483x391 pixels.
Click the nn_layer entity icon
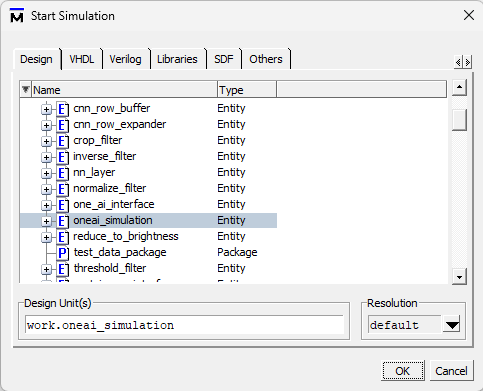coord(62,173)
